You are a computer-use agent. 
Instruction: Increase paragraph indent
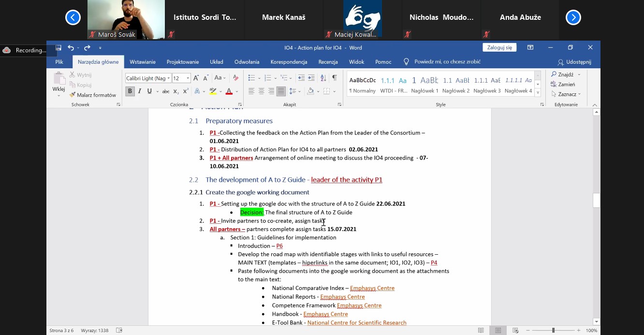pyautogui.click(x=311, y=78)
